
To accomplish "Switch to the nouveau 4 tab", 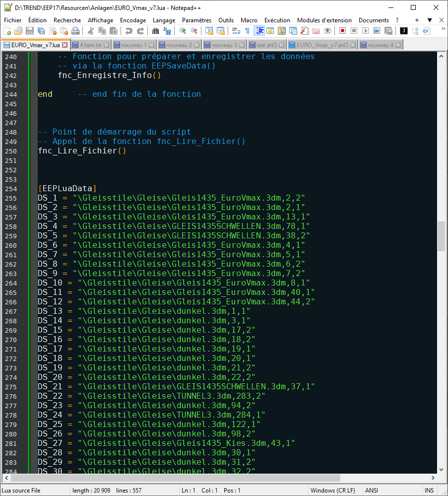I will (381, 45).
